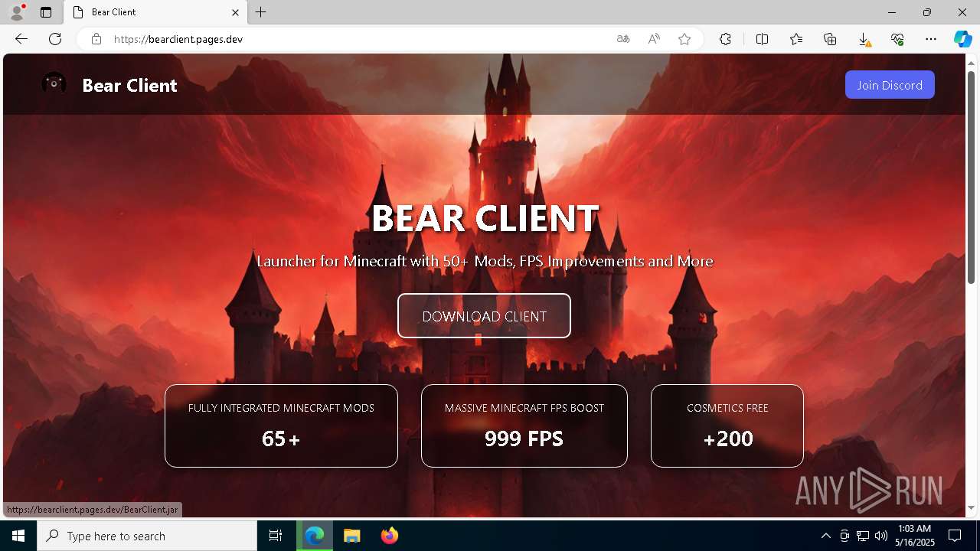Viewport: 980px width, 551px height.
Task: Switch to Microsoft Edge in taskbar
Action: 315,536
